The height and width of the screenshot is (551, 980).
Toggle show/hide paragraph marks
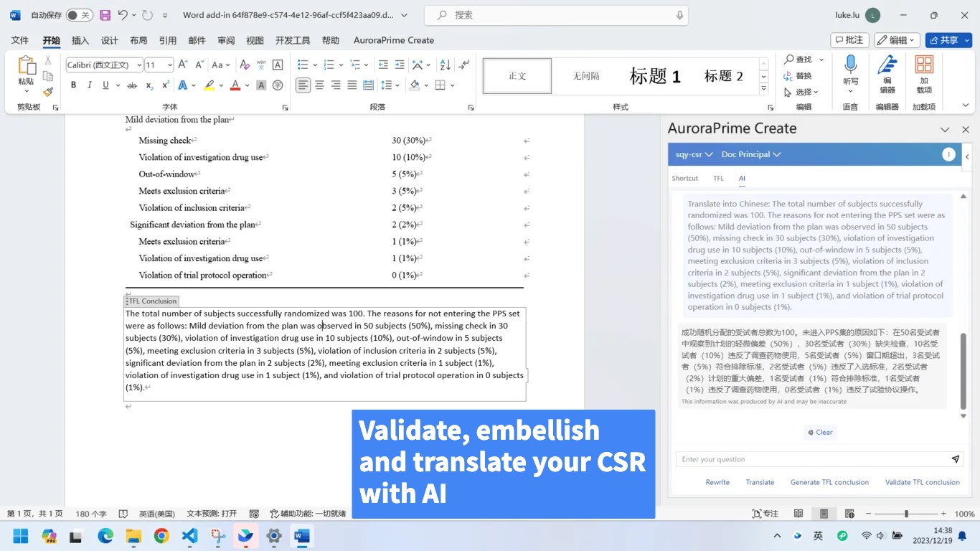(x=464, y=65)
